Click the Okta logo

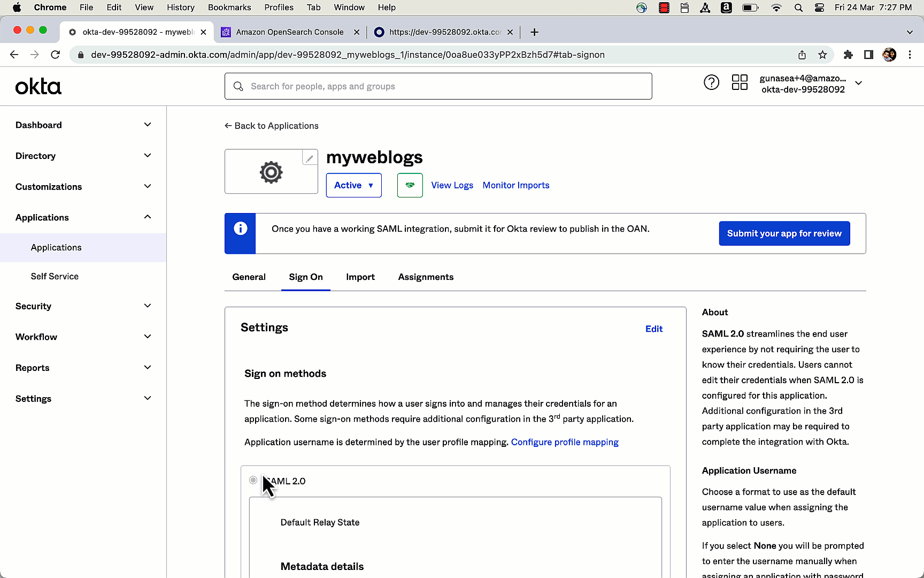click(x=38, y=87)
